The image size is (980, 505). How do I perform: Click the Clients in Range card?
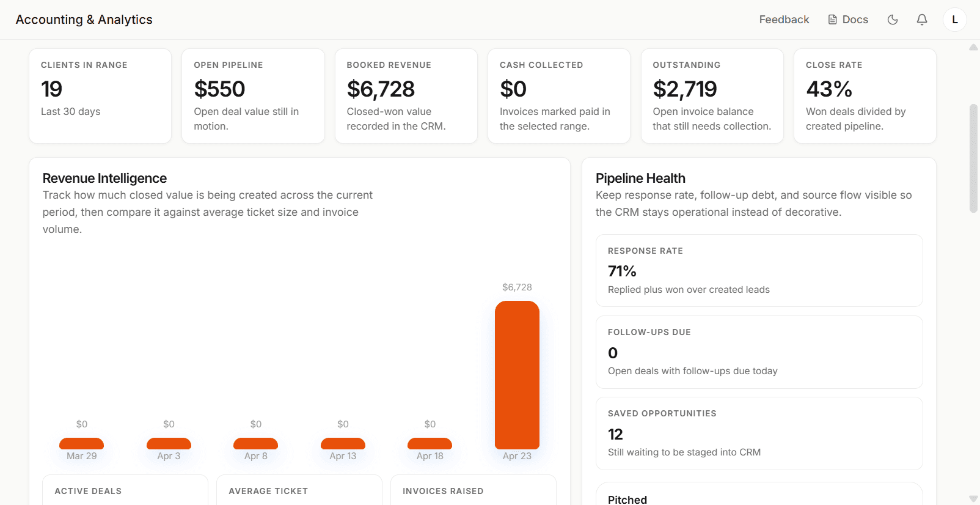point(100,96)
